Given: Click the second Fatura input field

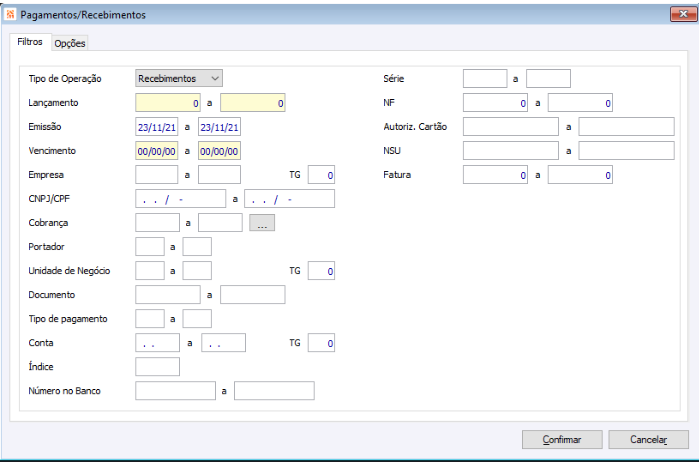Looking at the screenshot, I should 580,175.
